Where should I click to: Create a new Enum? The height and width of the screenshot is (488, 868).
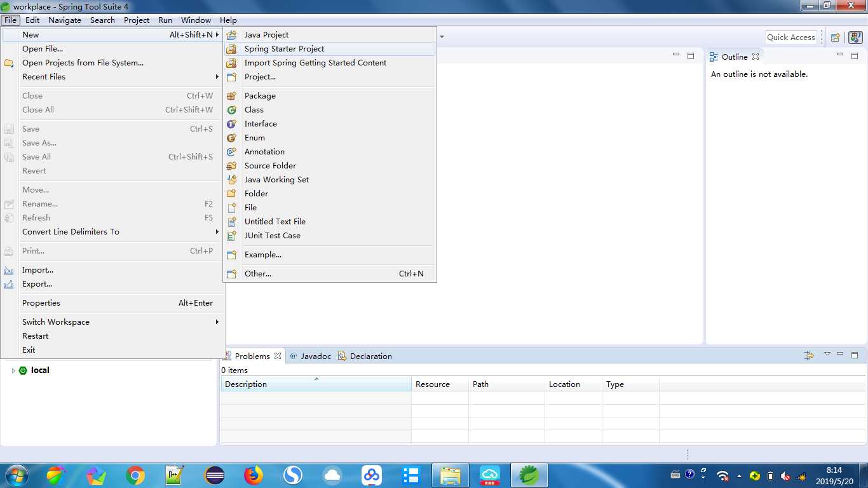click(330, 138)
